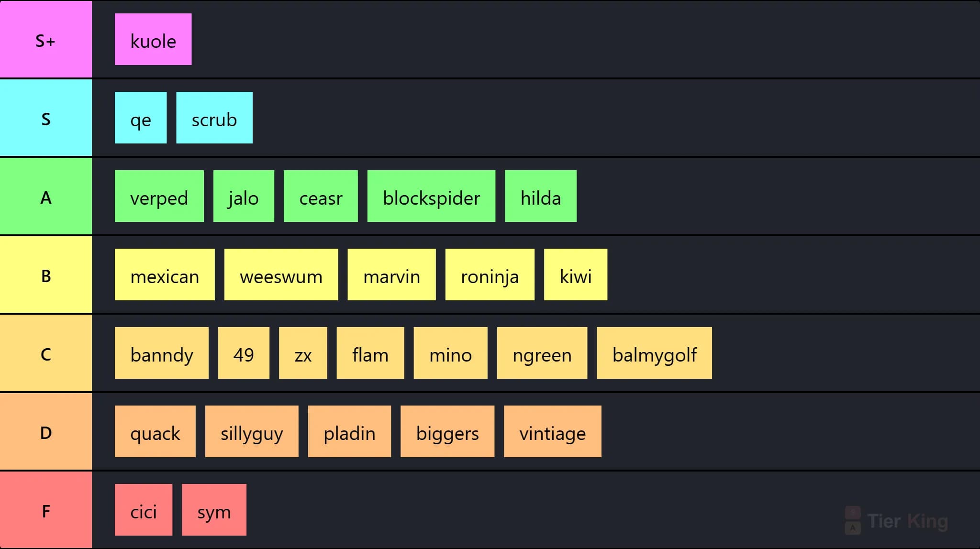Select the scrub item in S tier
The image size is (980, 549).
214,118
